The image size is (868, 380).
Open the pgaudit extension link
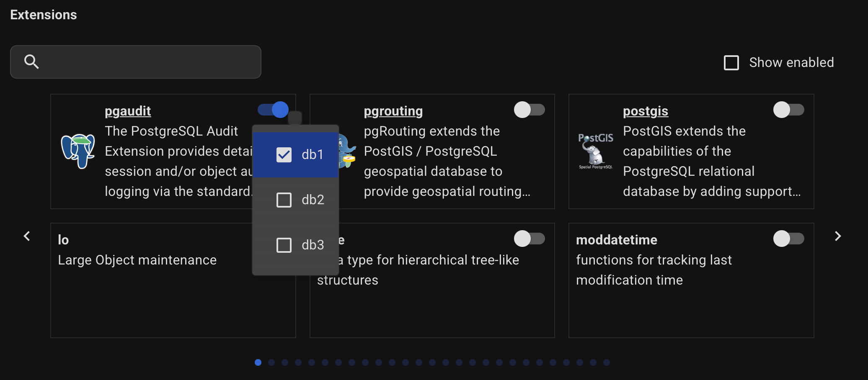coord(128,111)
